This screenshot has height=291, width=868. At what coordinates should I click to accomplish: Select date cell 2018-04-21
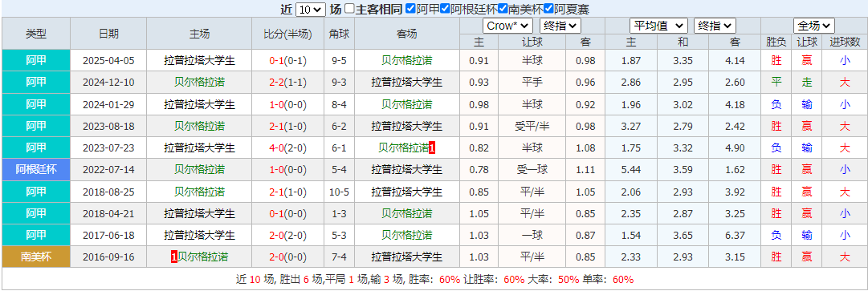[108, 213]
